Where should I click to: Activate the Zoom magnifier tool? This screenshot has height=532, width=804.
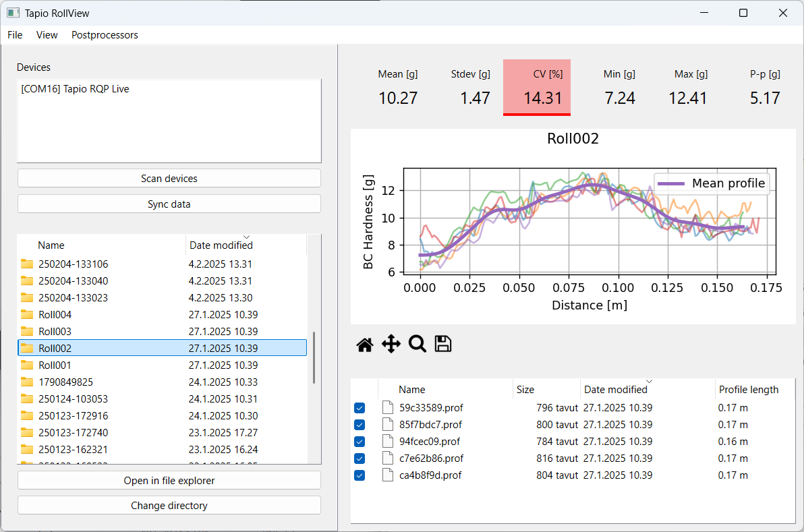(418, 345)
